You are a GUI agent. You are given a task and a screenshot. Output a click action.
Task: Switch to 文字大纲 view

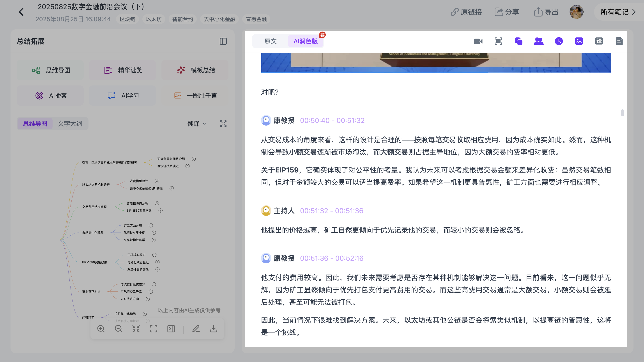click(x=70, y=124)
